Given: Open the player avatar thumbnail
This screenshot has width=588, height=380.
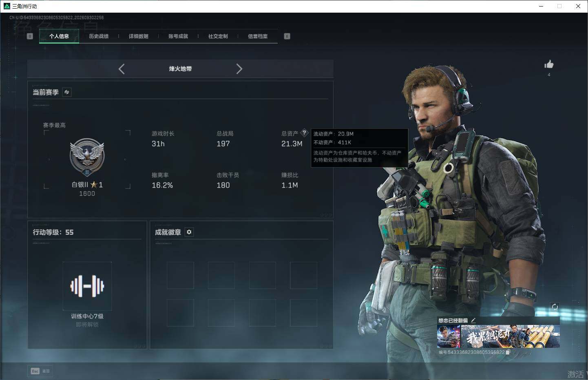Looking at the screenshot, I should click(x=449, y=336).
